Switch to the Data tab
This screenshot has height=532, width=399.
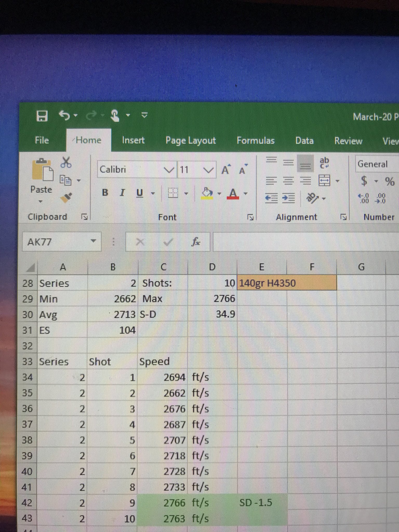(304, 141)
